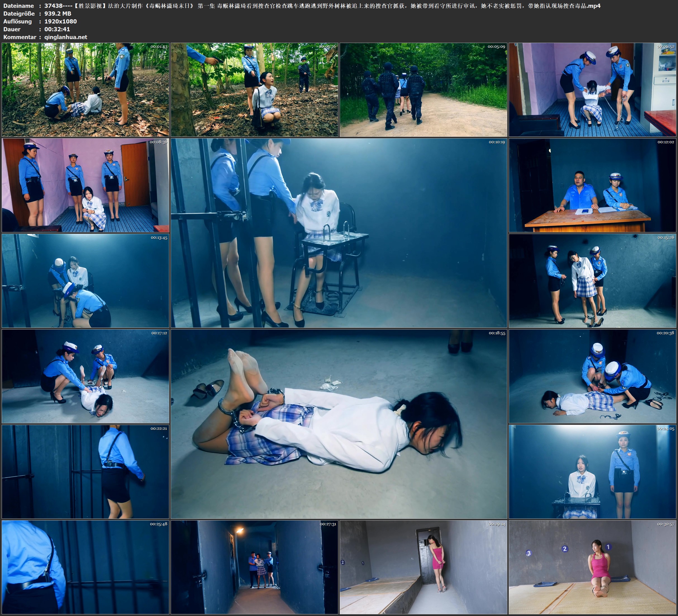678x616 pixels.
Task: Click the frame at 00:22:21
Action: click(x=85, y=472)
